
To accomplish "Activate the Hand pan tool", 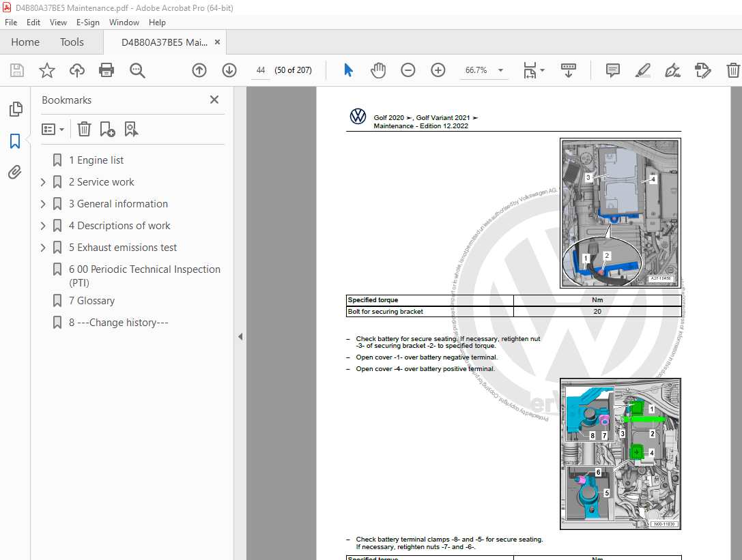I will pos(378,70).
